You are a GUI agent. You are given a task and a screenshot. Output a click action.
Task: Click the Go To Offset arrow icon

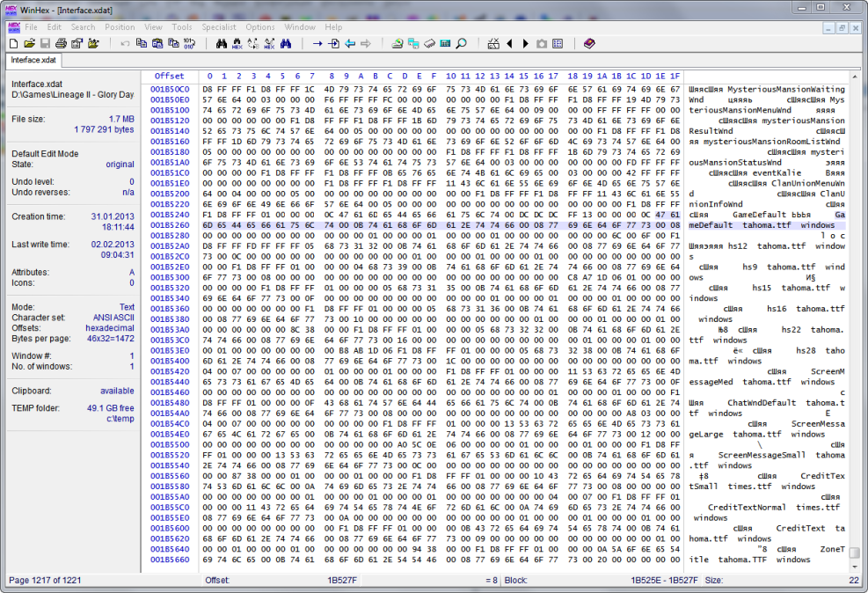coord(317,43)
